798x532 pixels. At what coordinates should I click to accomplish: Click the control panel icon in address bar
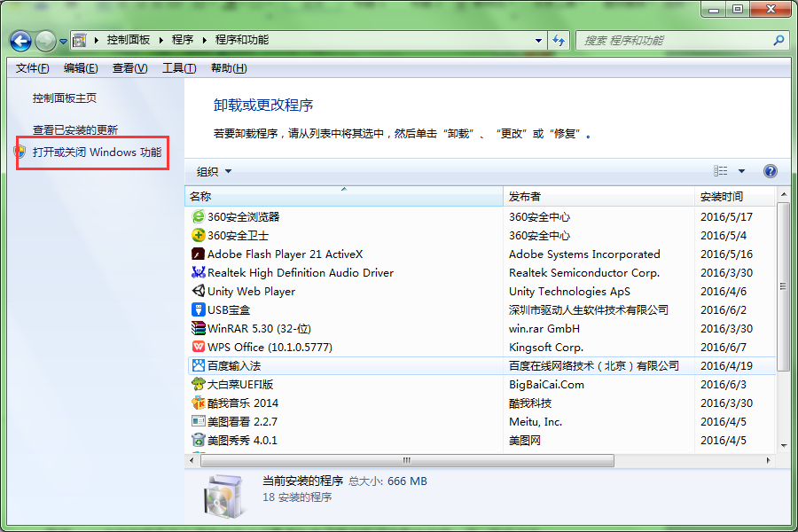80,40
